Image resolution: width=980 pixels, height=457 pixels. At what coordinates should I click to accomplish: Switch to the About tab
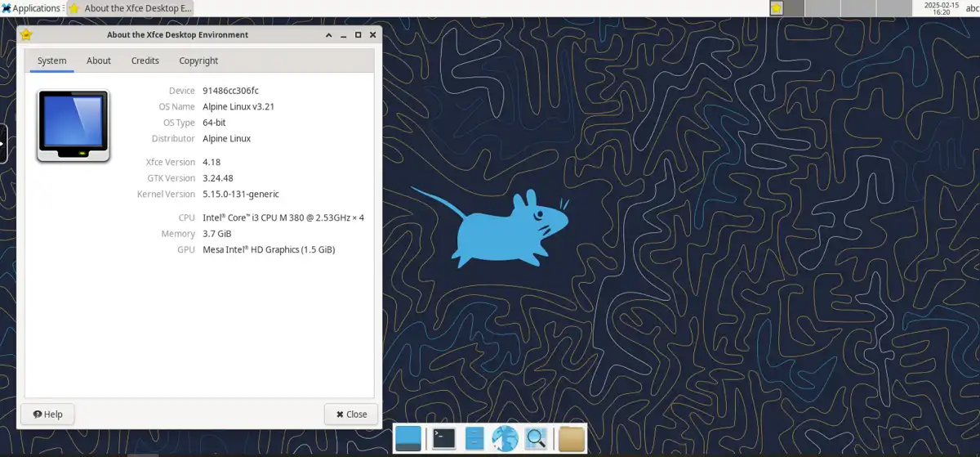pyautogui.click(x=99, y=60)
